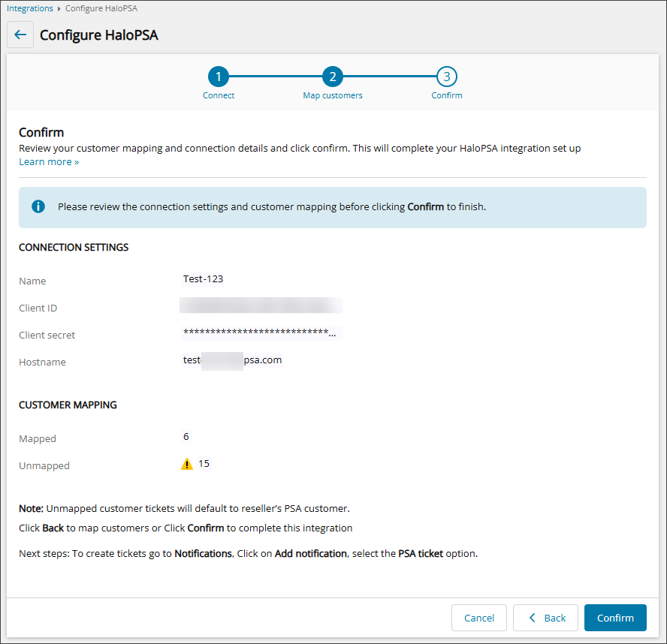The height and width of the screenshot is (644, 667).
Task: Select step 3 circle in the wizard
Action: 446,77
